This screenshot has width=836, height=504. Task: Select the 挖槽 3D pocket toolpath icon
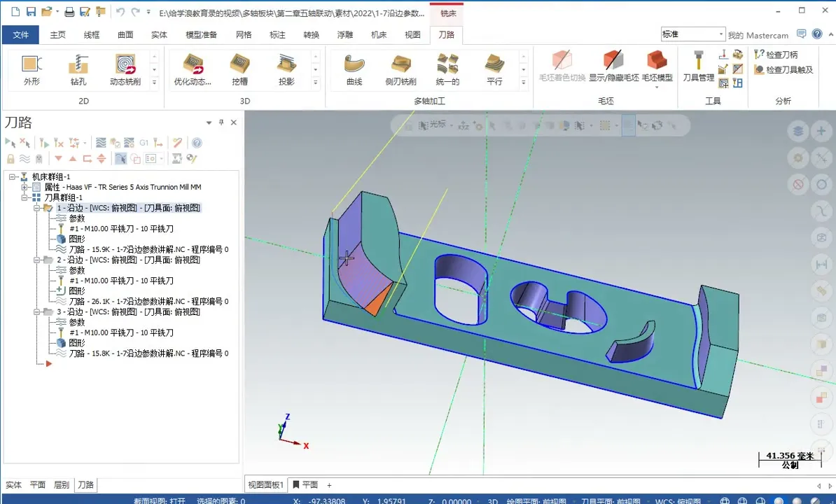(x=240, y=69)
